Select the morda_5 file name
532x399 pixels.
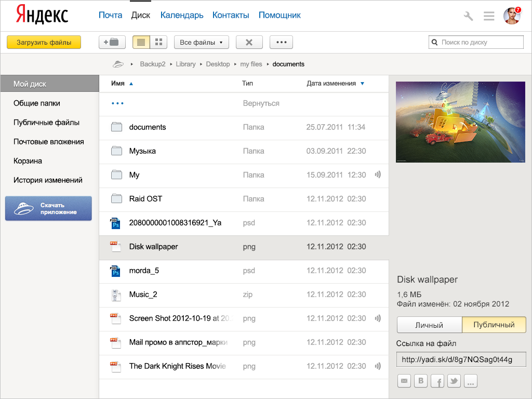pyautogui.click(x=144, y=270)
